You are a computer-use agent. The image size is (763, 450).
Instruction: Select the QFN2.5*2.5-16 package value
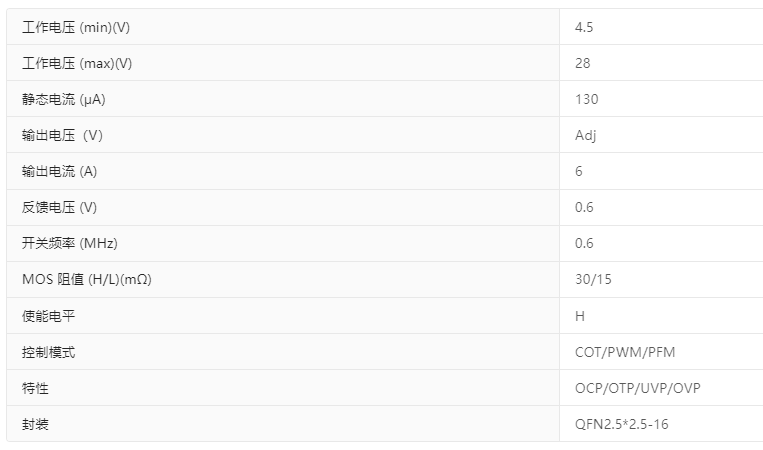point(621,423)
